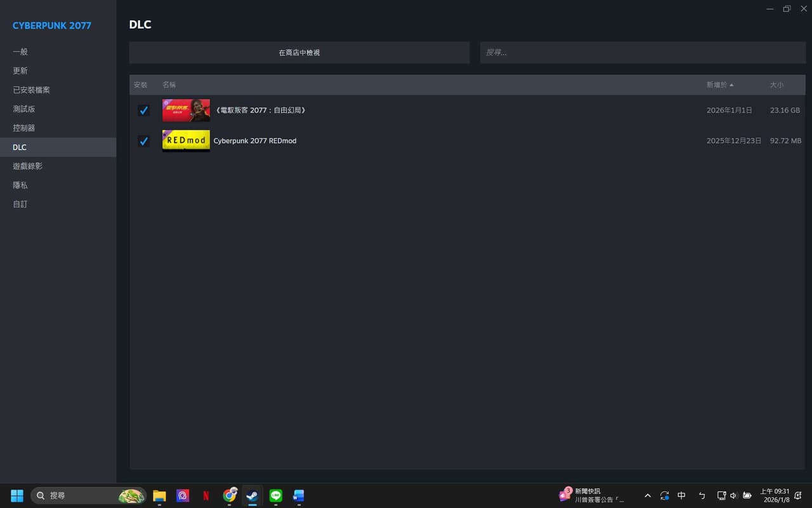Open the purple app next to File Explorer
This screenshot has height=508, width=812.
click(183, 495)
